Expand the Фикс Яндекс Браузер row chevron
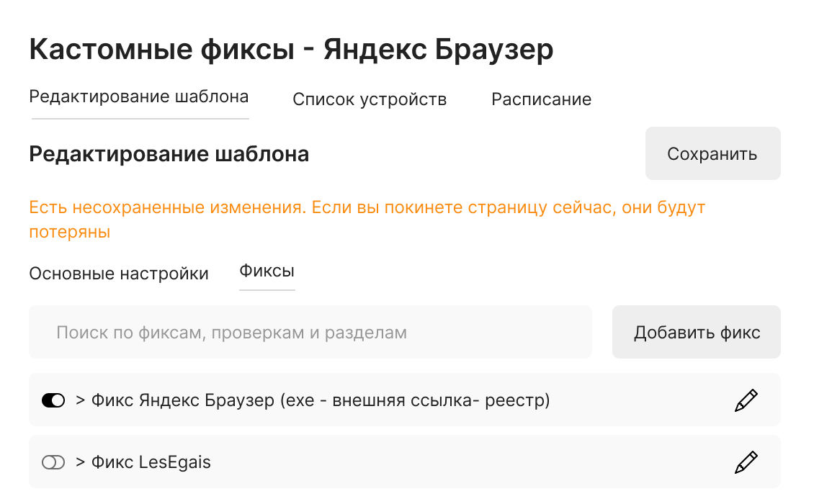This screenshot has height=504, width=814. click(81, 400)
